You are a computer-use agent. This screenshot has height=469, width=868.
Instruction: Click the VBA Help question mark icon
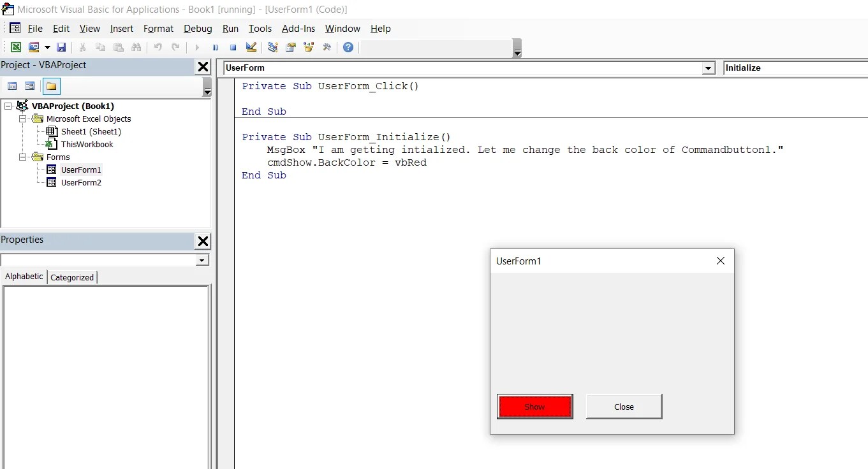pyautogui.click(x=348, y=47)
